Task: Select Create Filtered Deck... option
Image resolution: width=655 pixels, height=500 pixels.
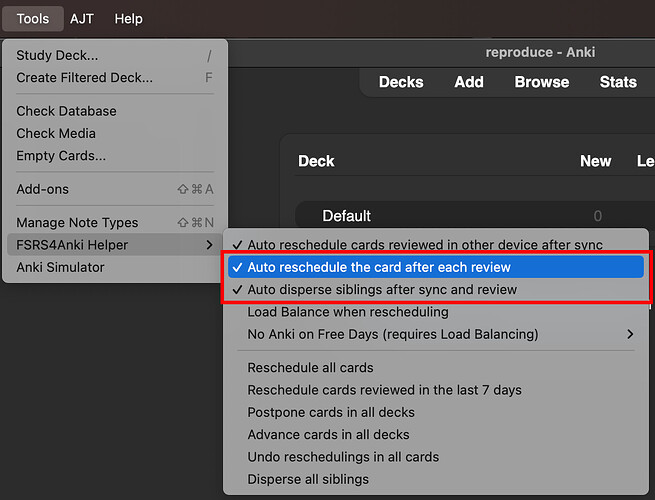Action: click(115, 78)
